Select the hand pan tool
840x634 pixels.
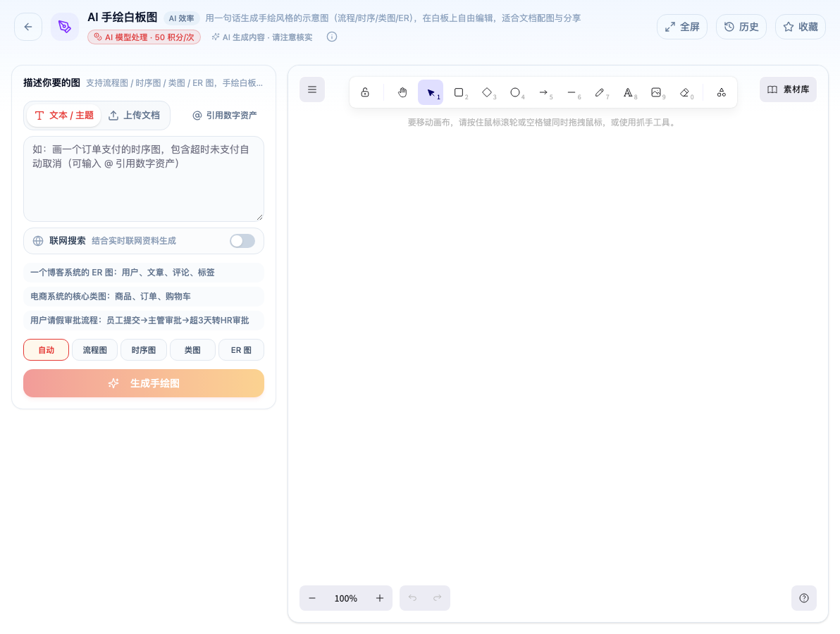402,92
